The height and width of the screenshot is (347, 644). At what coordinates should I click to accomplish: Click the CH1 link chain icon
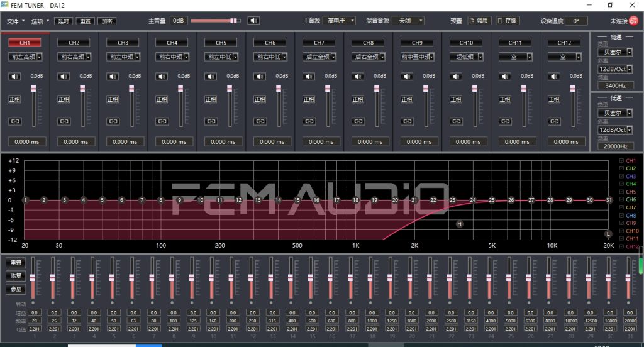[15, 121]
